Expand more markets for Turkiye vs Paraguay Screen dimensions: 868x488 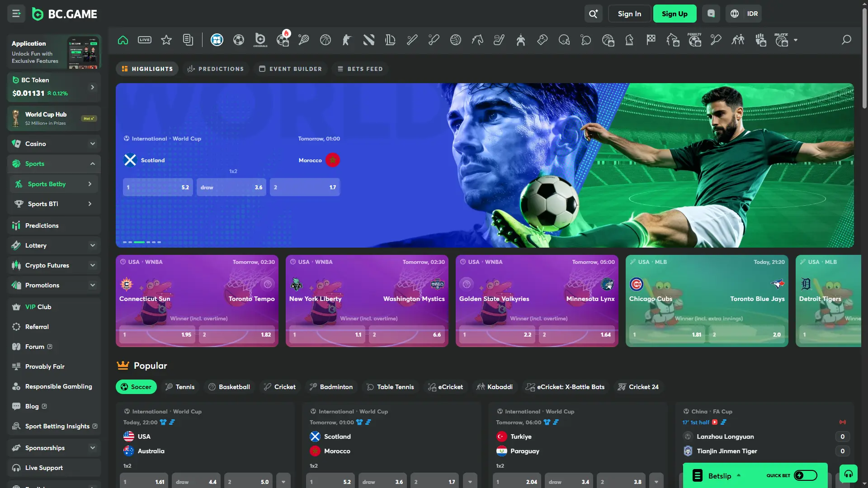(x=656, y=482)
